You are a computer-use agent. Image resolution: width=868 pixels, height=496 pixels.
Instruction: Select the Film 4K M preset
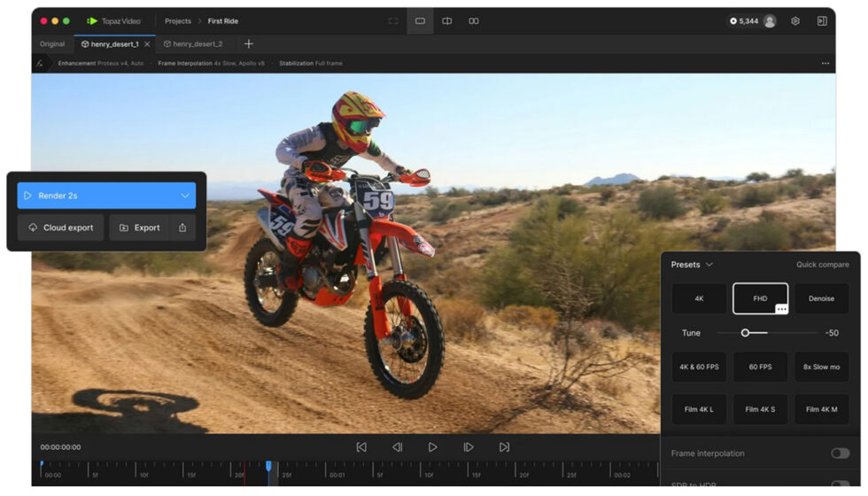tap(822, 409)
